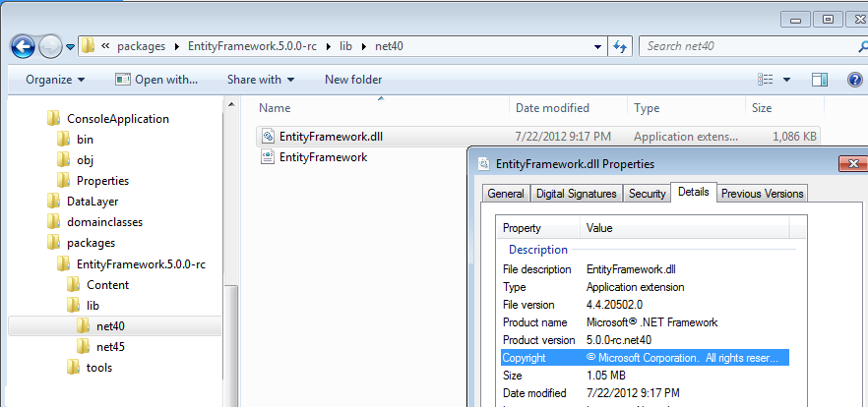The image size is (868, 407).
Task: Click the change view icon
Action: (x=767, y=80)
